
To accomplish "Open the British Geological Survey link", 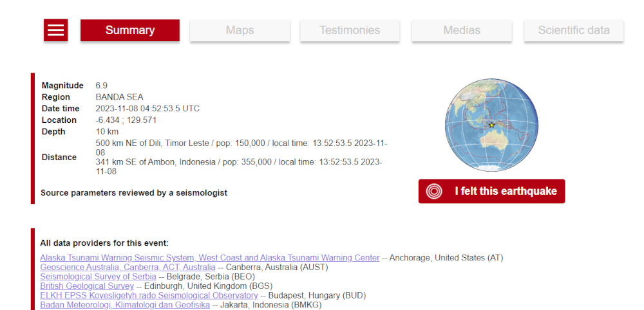I will pyautogui.click(x=87, y=286).
